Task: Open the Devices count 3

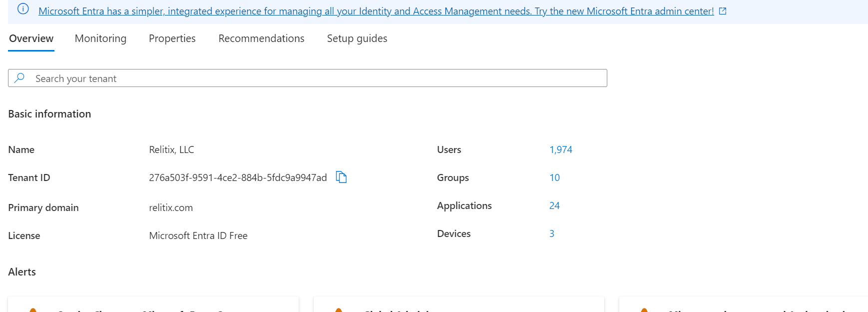Action: [x=552, y=233]
